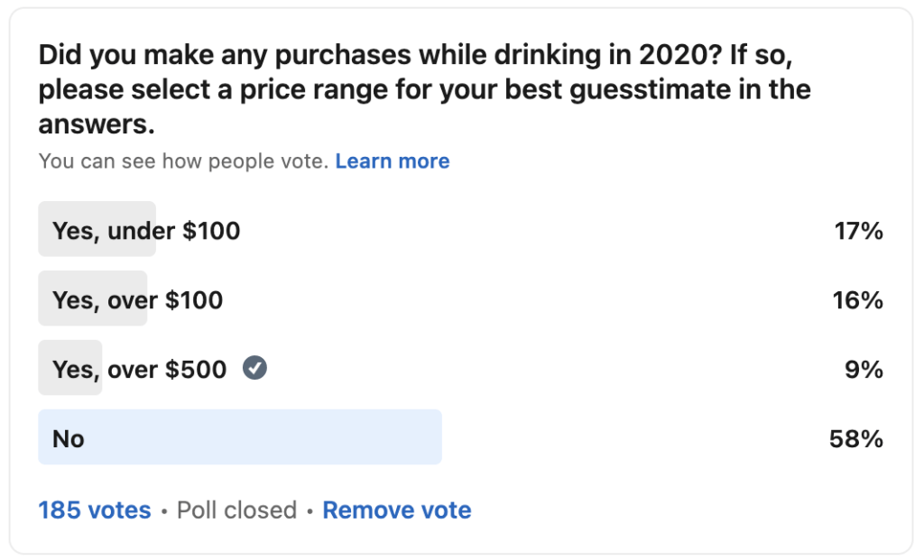
Task: Click the dot separator before 'Poll closed'
Action: (164, 511)
